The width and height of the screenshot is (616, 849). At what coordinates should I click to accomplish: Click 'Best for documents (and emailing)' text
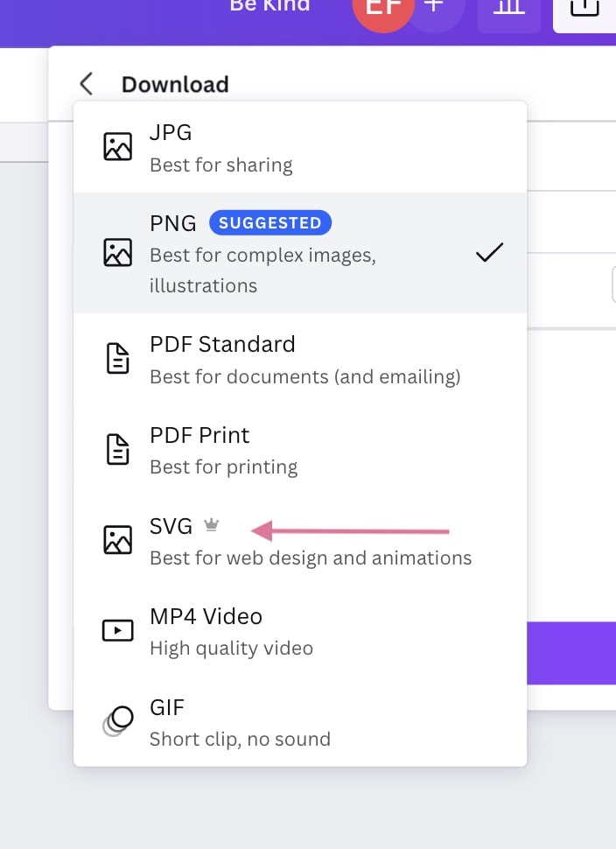[305, 376]
